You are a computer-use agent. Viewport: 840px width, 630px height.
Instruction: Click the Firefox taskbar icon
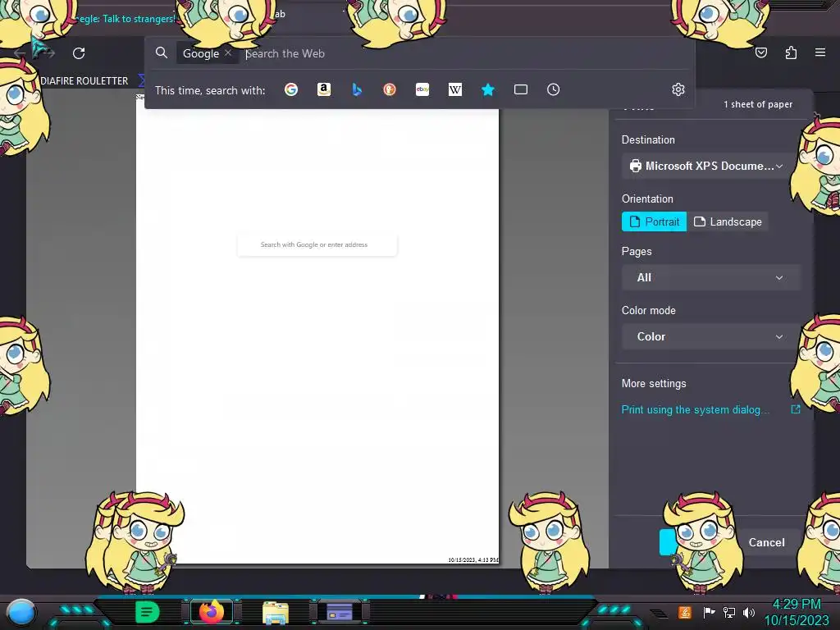[x=212, y=612]
